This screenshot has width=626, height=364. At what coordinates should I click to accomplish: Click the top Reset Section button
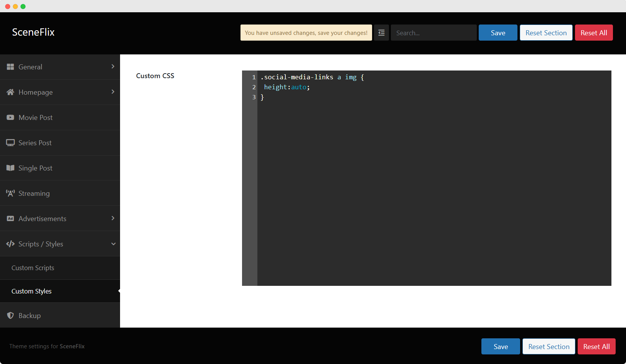(546, 33)
